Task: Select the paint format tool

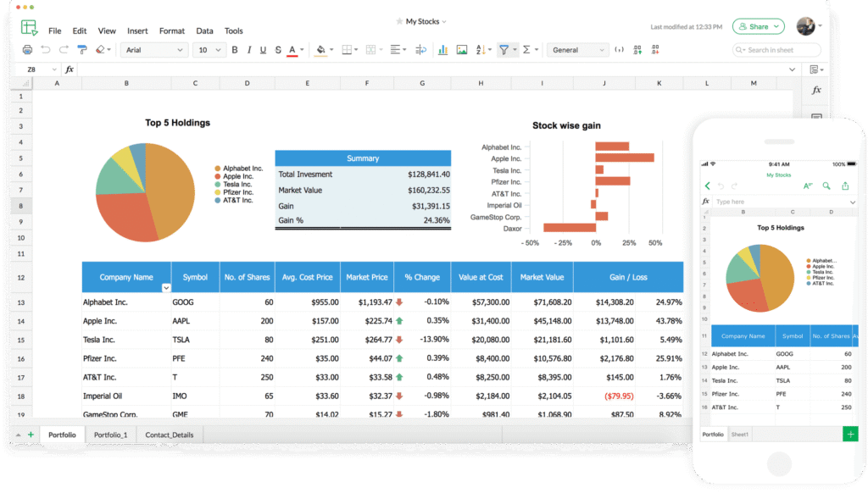Action: coord(82,50)
